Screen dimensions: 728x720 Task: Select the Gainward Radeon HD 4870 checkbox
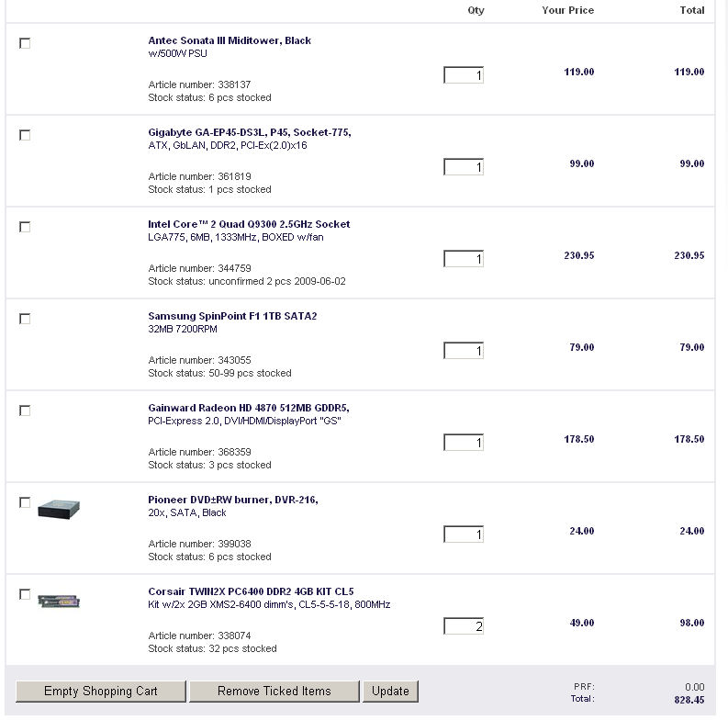25,411
